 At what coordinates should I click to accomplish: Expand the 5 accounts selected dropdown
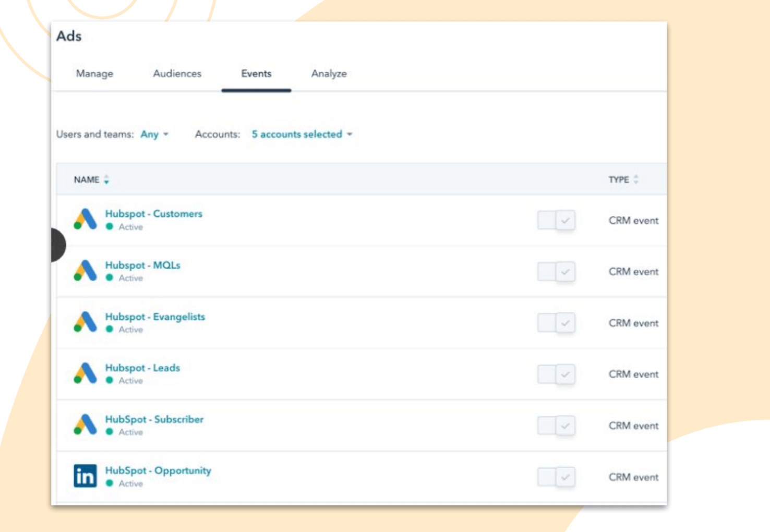[x=302, y=135]
